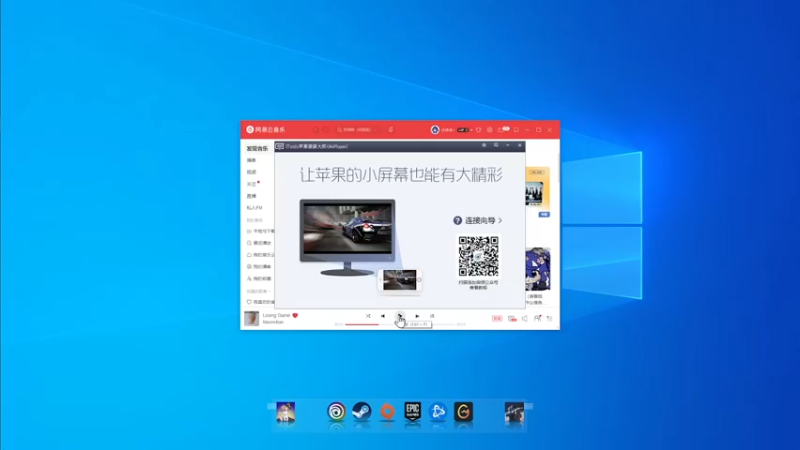This screenshot has width=800, height=450.
Task: Open the black-and-gold G app in dock
Action: click(463, 412)
